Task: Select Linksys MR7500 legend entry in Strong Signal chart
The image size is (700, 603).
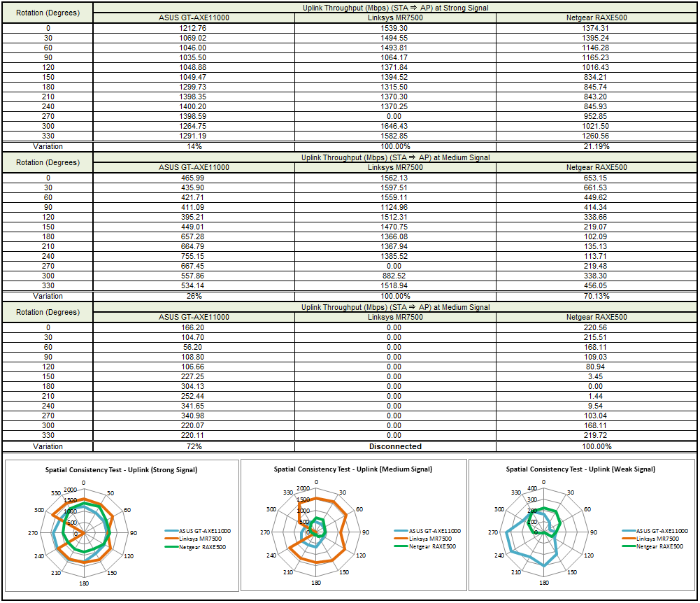Action: 193,539
